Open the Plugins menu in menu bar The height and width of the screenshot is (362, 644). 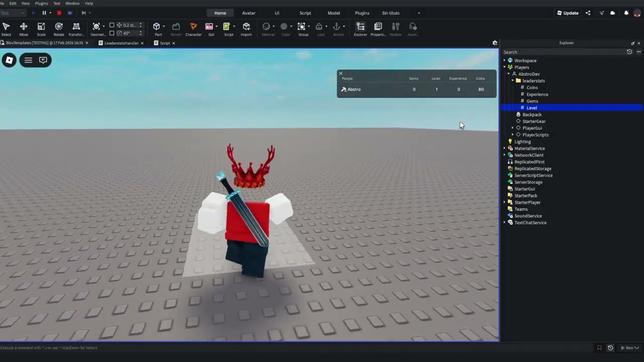(41, 4)
